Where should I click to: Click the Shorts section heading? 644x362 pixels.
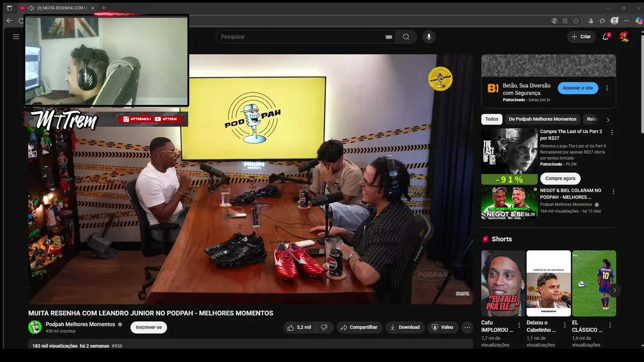(502, 239)
